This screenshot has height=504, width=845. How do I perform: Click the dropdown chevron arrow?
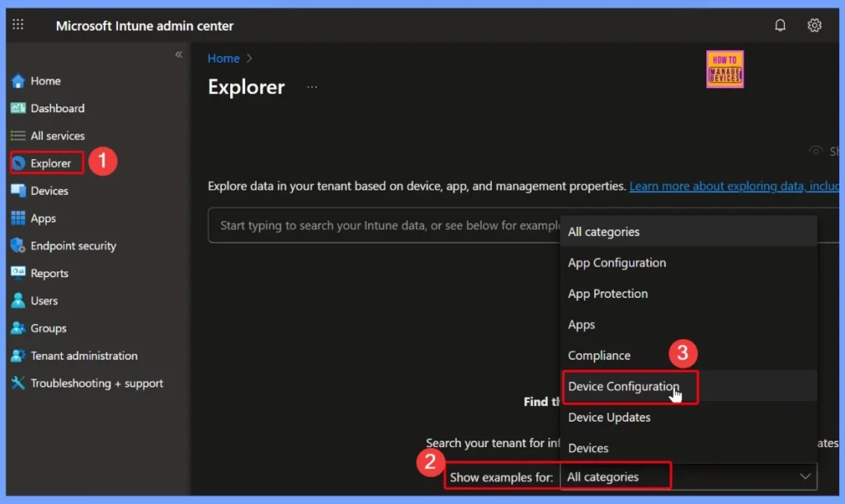point(805,477)
